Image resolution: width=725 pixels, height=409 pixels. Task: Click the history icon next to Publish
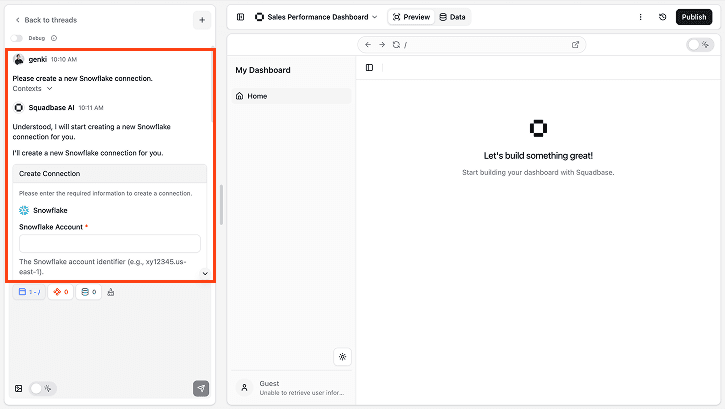click(663, 17)
